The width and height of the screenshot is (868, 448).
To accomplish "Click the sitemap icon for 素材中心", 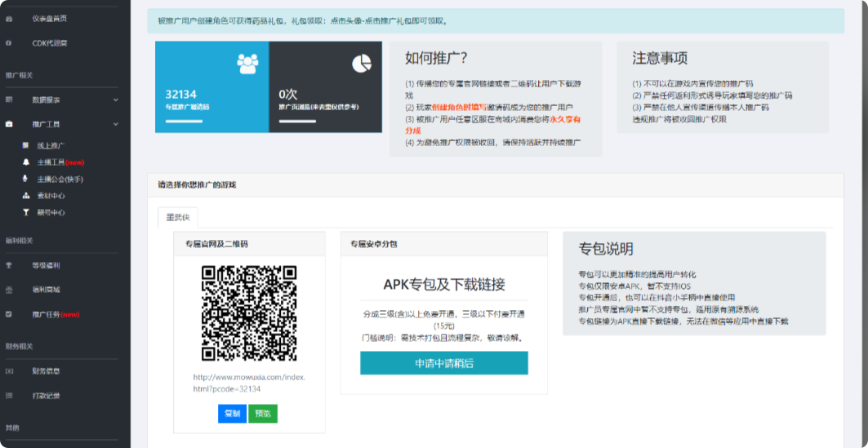I will 25,196.
